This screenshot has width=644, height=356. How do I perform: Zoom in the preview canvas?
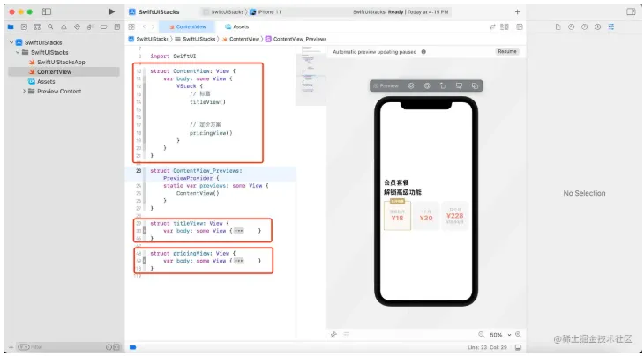(x=519, y=335)
